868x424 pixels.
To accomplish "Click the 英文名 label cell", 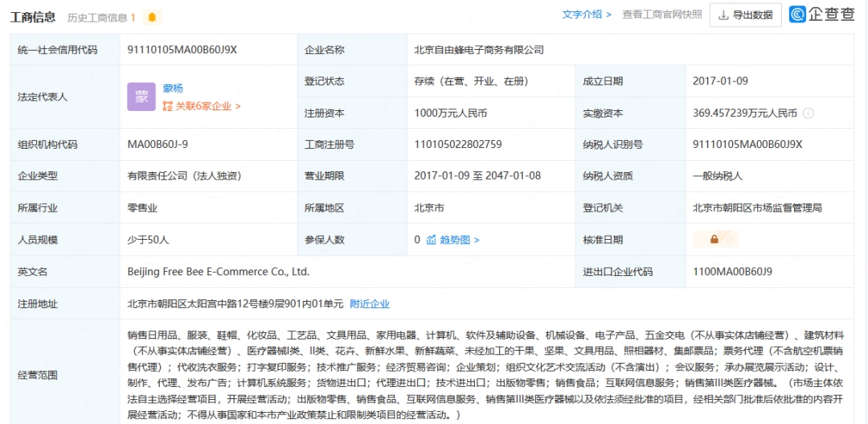I will (65, 272).
